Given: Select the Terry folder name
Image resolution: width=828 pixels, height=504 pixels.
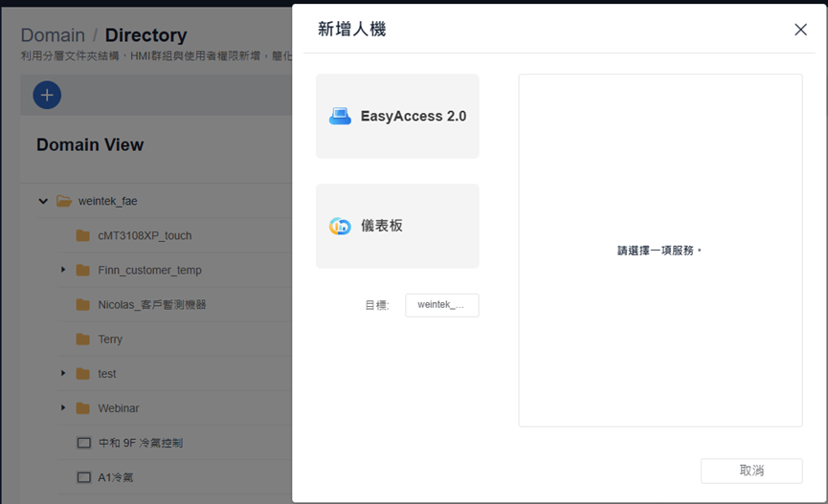Looking at the screenshot, I should pos(110,339).
